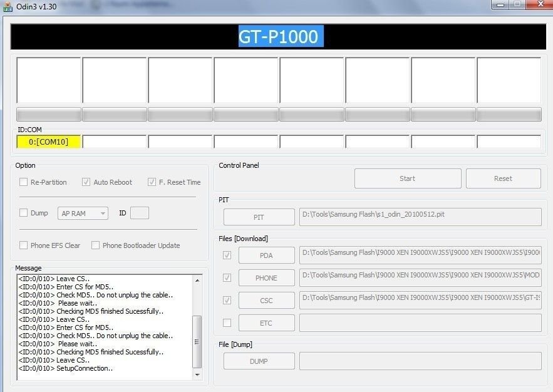Click the Odin3 v1.30 window title
This screenshot has height=392, width=553.
click(x=36, y=7)
